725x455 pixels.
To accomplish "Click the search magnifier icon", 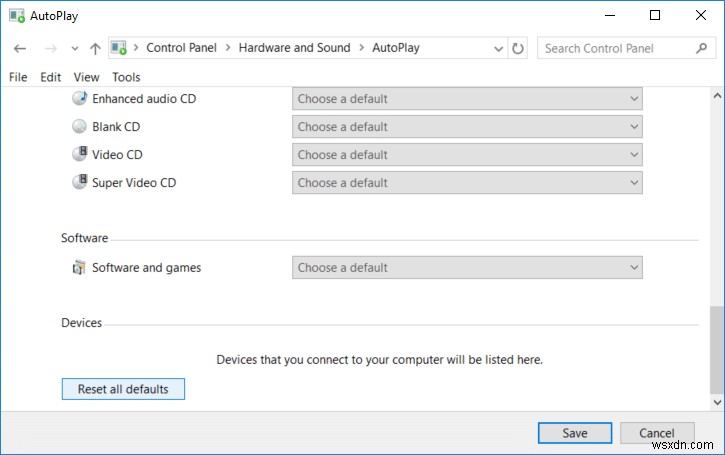I will coord(700,48).
